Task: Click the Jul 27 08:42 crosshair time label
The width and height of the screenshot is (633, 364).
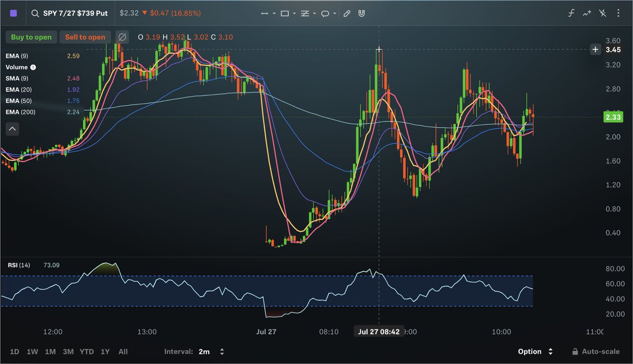Action: (378, 332)
